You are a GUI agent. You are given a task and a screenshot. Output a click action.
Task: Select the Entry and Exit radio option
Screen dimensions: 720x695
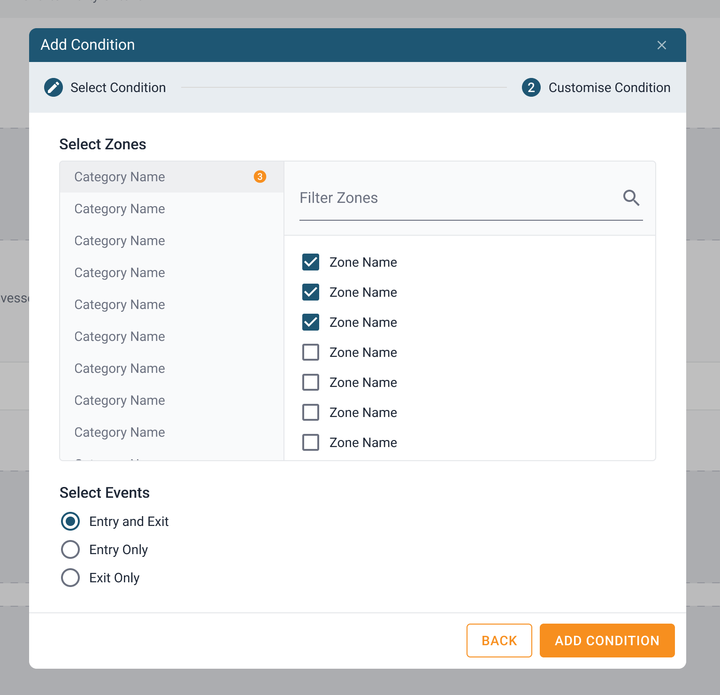(x=70, y=521)
